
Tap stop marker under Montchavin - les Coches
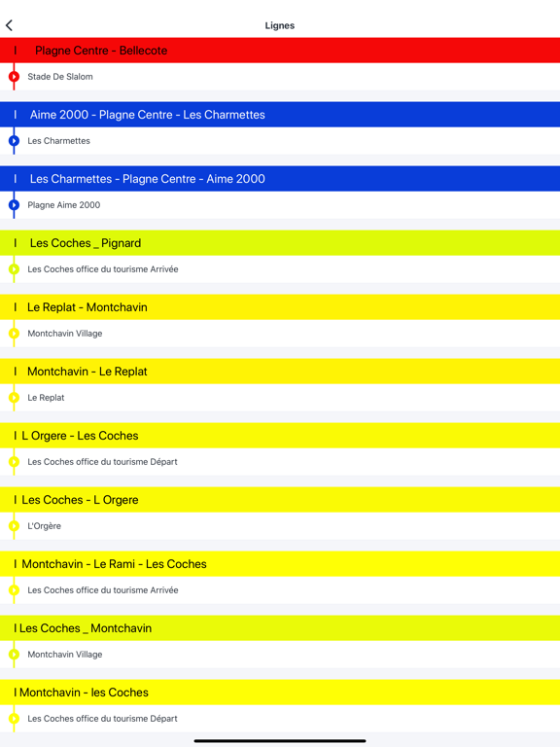coord(14,719)
